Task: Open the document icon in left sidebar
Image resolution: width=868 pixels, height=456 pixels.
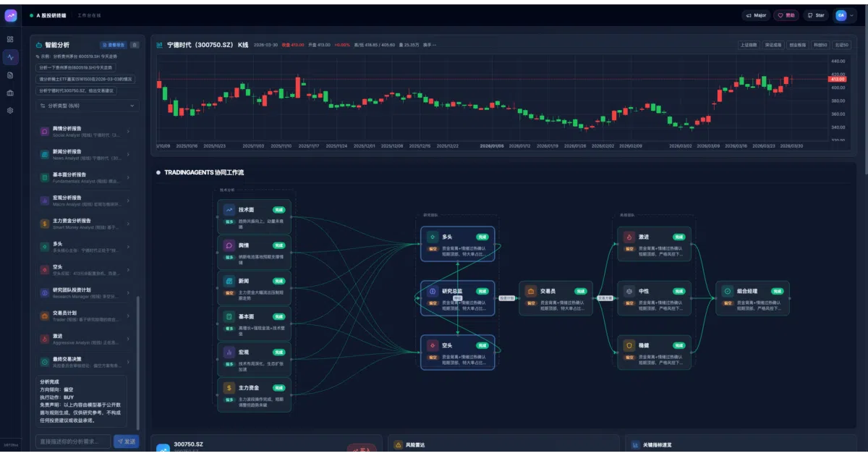Action: point(10,75)
